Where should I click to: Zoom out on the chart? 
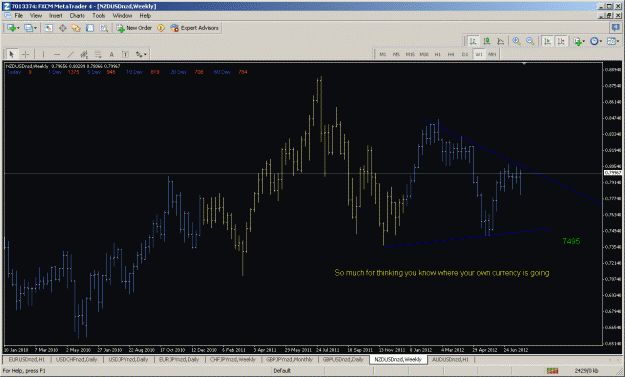[x=530, y=41]
